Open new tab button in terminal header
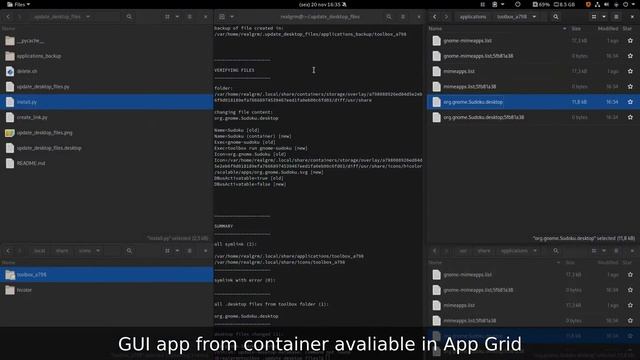 point(222,17)
